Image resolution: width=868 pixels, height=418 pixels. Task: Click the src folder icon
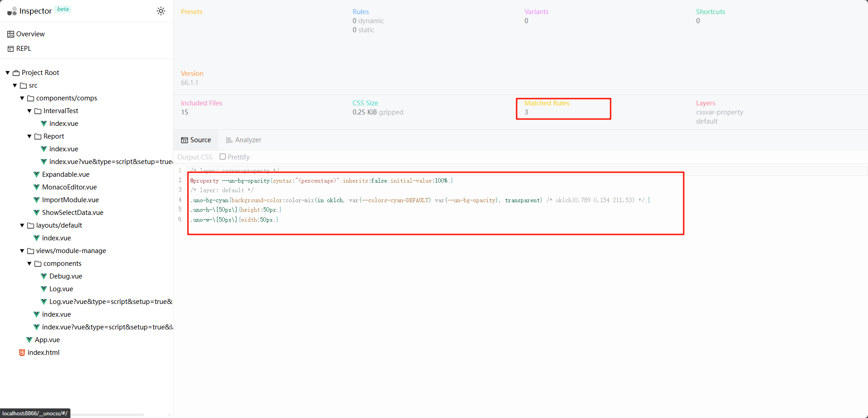pos(24,85)
